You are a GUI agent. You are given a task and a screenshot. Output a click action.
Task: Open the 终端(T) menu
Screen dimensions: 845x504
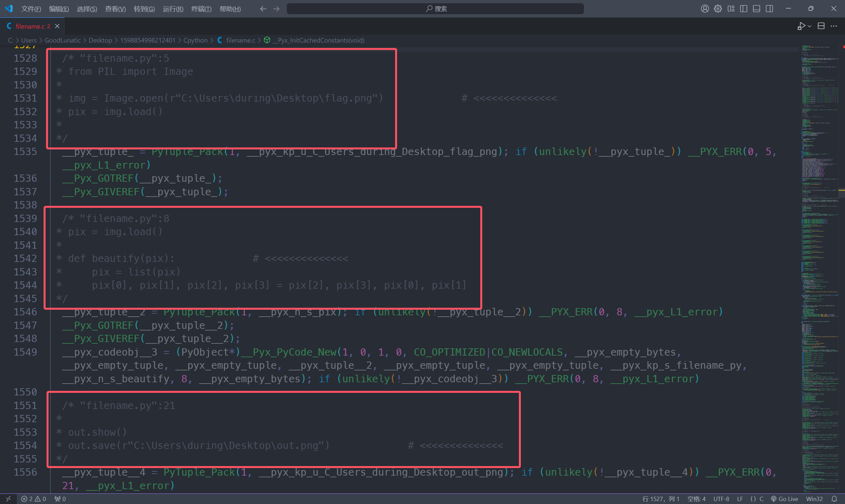(x=201, y=9)
